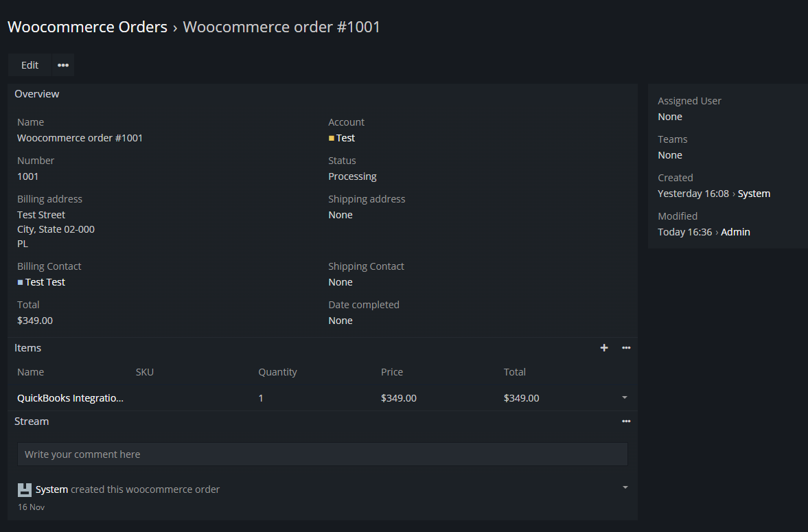Open the Test Test billing contact link
Screen dimensions: 808x532
point(45,282)
